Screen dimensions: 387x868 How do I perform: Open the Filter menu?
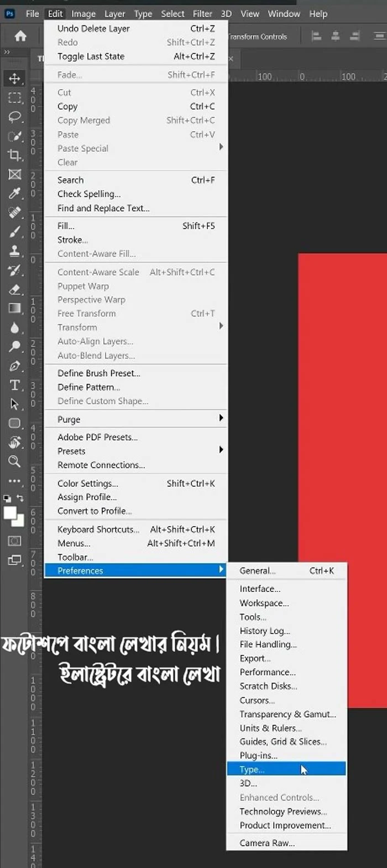tap(202, 14)
